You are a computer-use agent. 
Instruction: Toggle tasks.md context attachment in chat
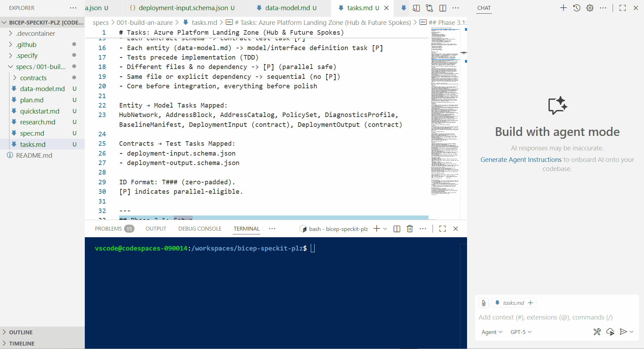tap(513, 303)
